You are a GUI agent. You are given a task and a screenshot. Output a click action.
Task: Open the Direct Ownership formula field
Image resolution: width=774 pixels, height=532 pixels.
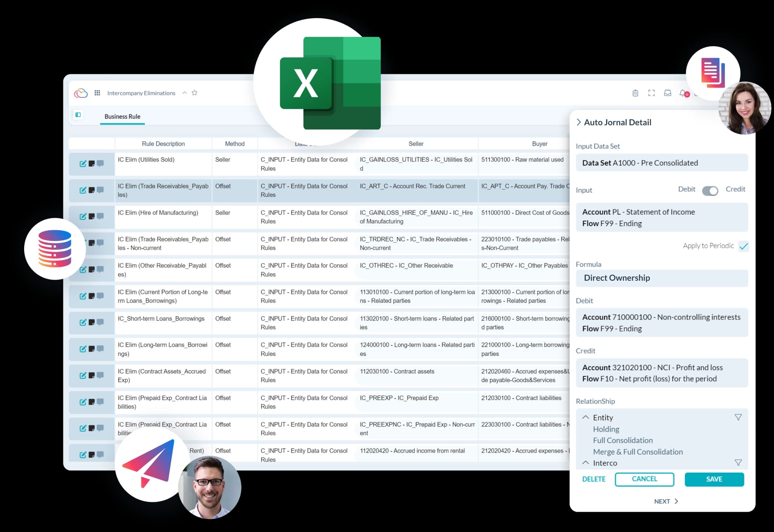coord(662,278)
